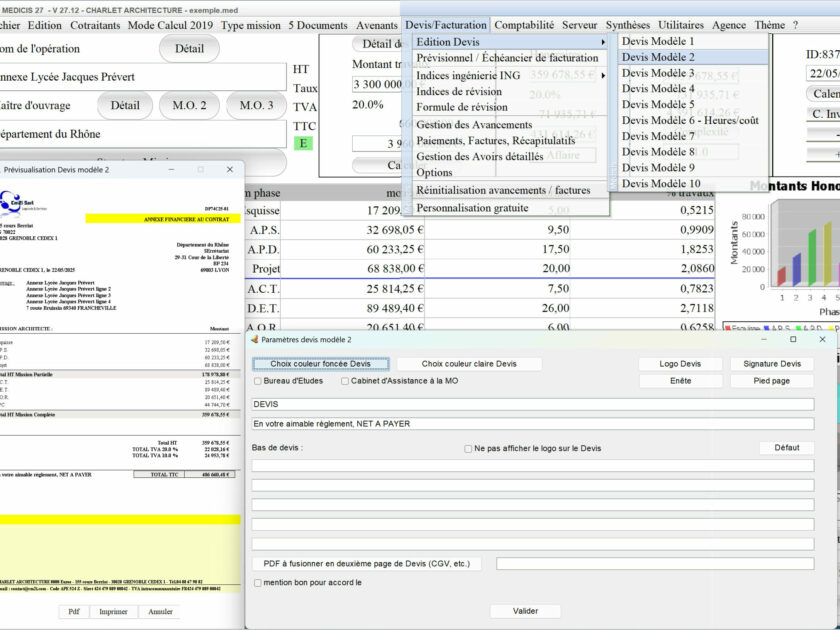The width and height of the screenshot is (840, 630).
Task: Click the green E indicator
Action: [x=303, y=143]
